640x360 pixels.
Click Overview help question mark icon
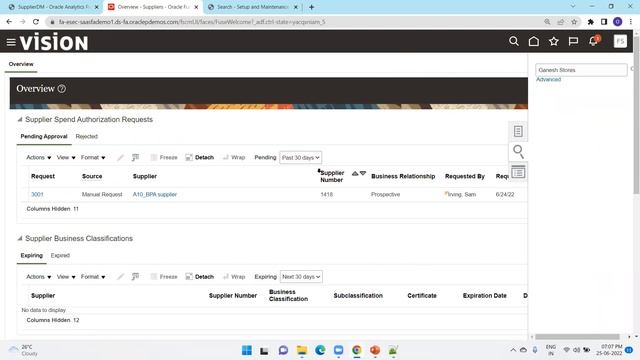[62, 89]
